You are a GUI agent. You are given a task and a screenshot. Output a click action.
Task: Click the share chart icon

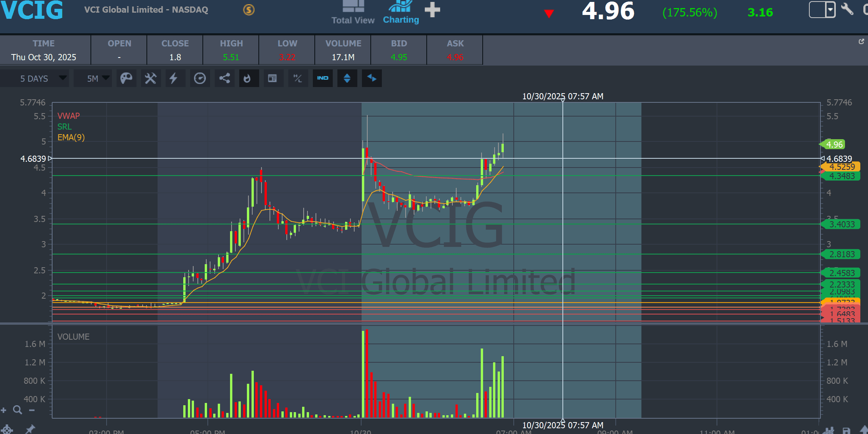tap(224, 79)
